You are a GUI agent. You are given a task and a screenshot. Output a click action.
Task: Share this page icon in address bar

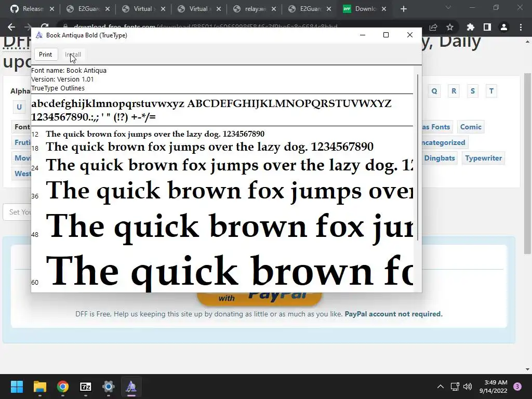coord(433,27)
